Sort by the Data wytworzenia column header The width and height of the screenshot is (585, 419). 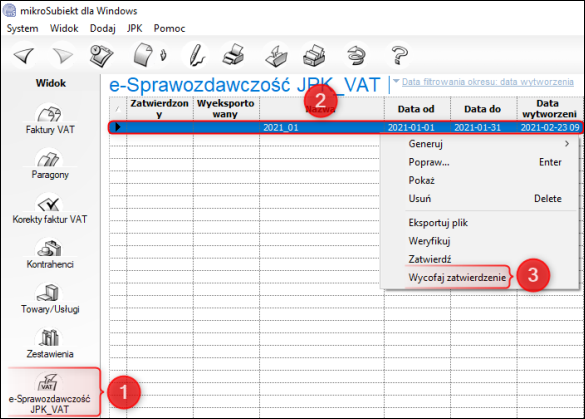pyautogui.click(x=549, y=109)
